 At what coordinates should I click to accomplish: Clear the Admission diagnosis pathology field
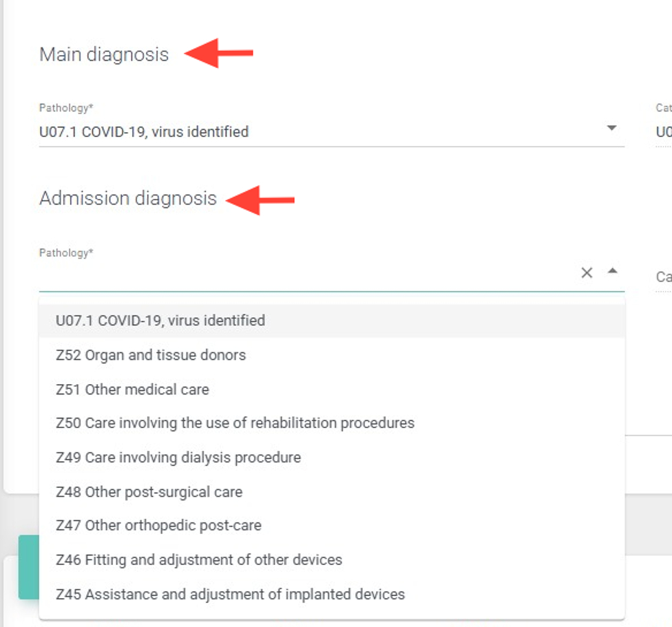(587, 273)
